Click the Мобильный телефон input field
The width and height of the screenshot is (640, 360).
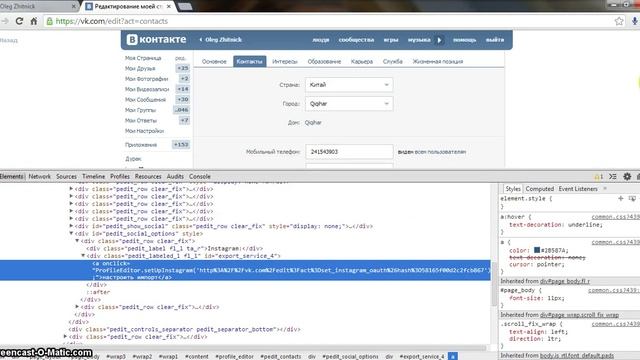coord(349,151)
